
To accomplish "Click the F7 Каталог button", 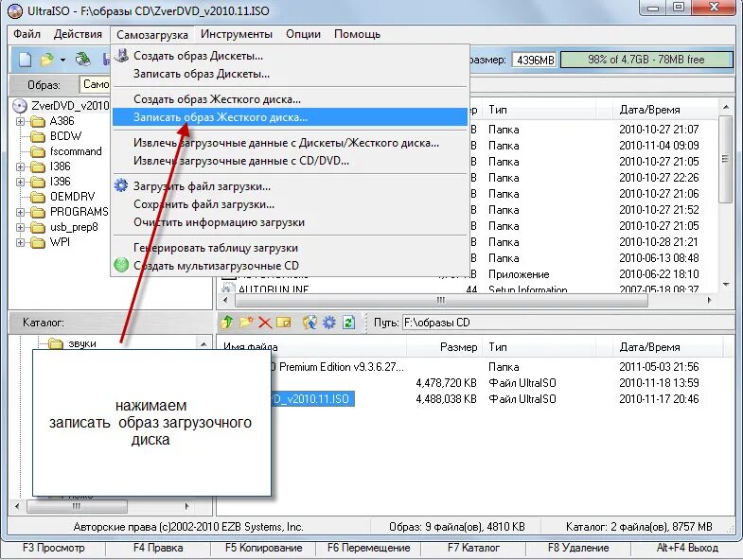I will [473, 548].
